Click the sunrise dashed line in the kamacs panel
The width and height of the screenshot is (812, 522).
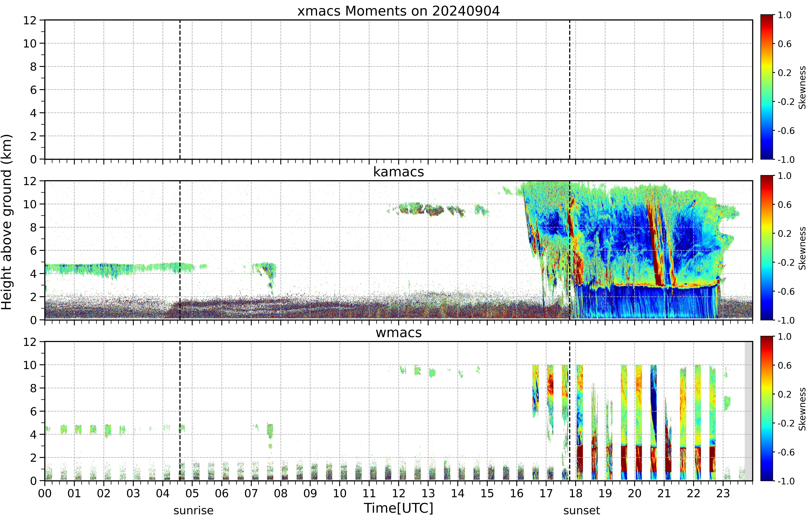tap(180, 250)
